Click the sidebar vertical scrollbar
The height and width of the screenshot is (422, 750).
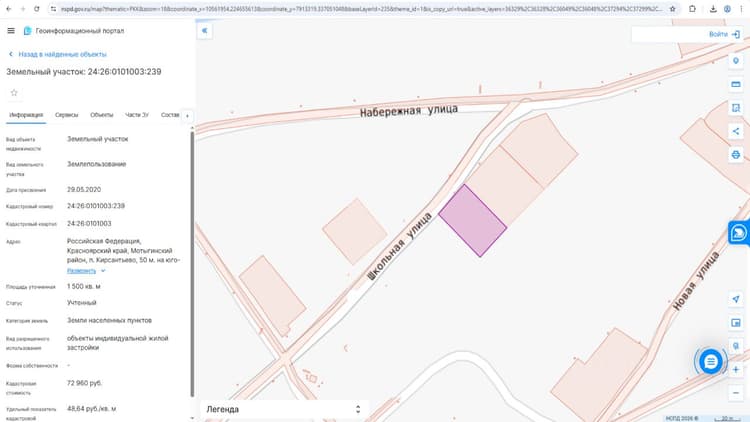[192, 263]
